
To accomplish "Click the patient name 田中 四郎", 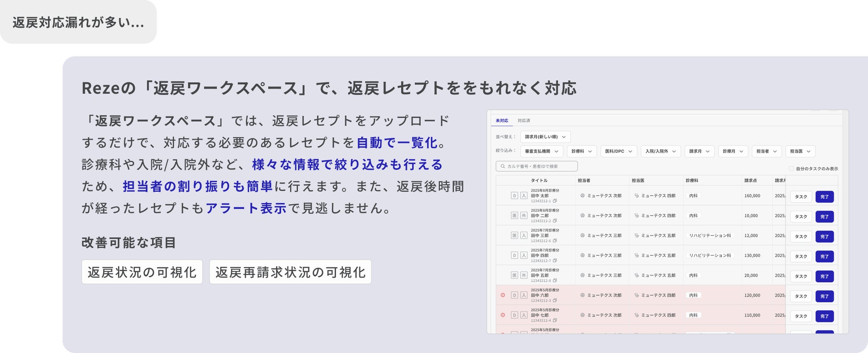I will [539, 256].
